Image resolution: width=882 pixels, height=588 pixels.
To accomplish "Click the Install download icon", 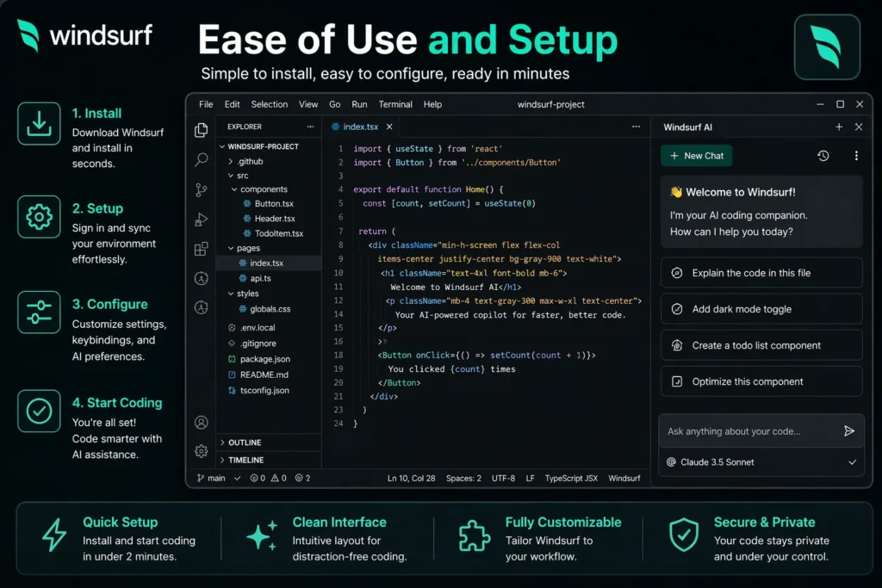I will pyautogui.click(x=39, y=124).
